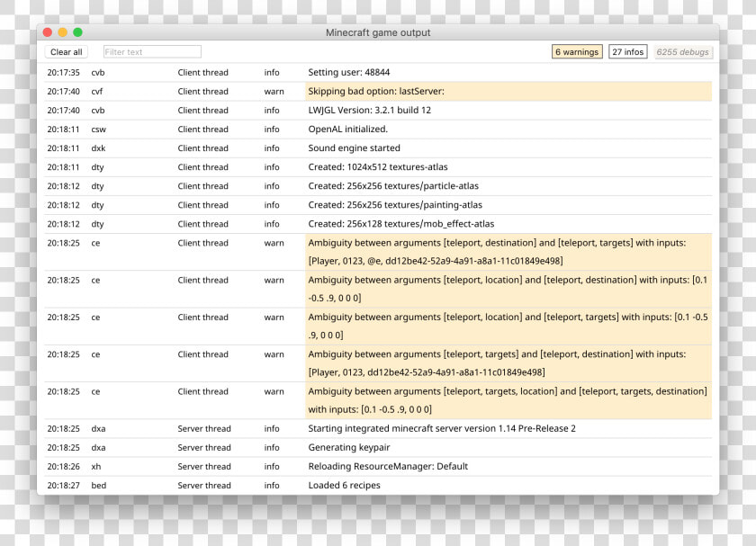756x546 pixels.
Task: Select the 20:18:27 timestamp
Action: click(64, 485)
